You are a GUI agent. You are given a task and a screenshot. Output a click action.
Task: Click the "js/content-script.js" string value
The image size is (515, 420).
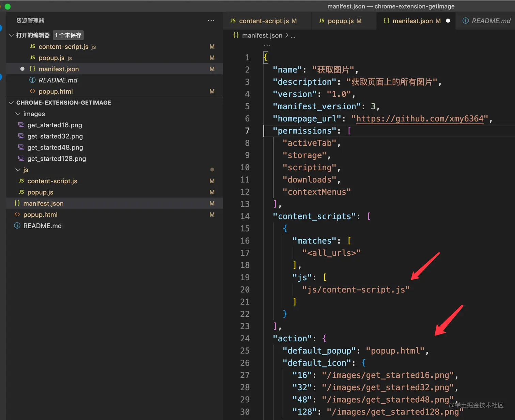coord(356,290)
